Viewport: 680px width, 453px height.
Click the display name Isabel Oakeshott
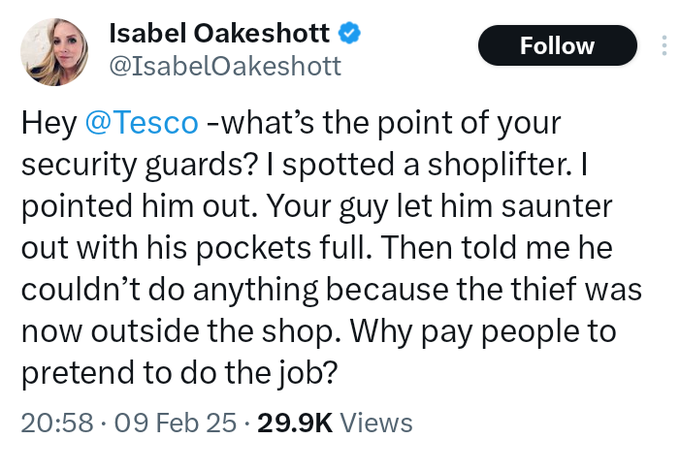(x=219, y=33)
